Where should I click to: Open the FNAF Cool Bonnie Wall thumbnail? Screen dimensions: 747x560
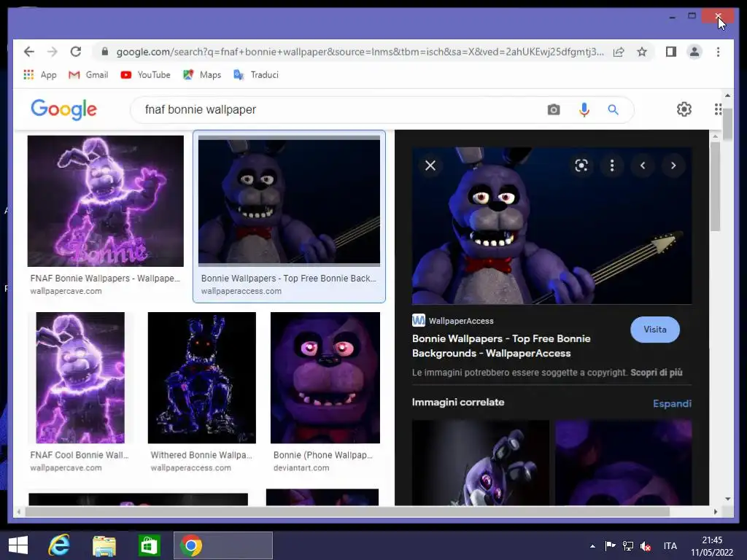tap(80, 378)
